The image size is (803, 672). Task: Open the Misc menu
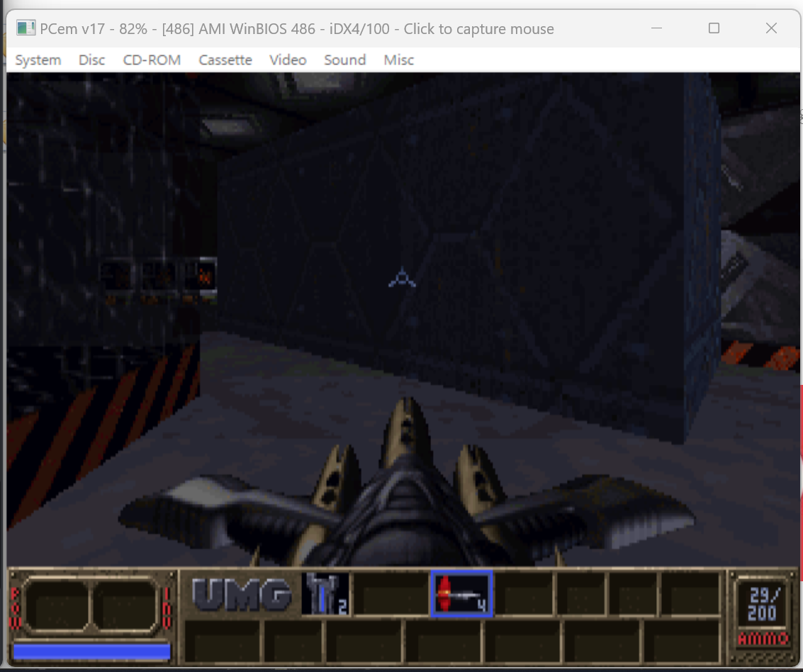pos(398,60)
